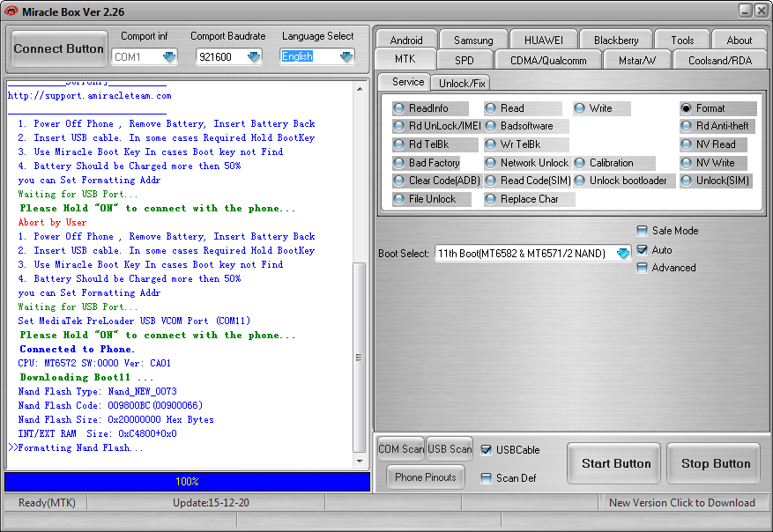Image resolution: width=773 pixels, height=532 pixels.
Task: Click the support.amiracleteam.com URL in log
Action: [90, 95]
